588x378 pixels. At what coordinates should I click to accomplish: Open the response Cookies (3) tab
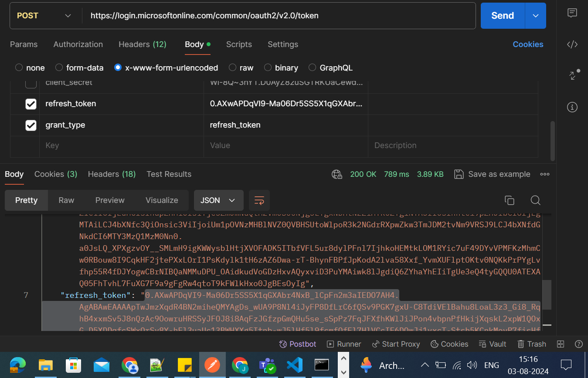[56, 174]
